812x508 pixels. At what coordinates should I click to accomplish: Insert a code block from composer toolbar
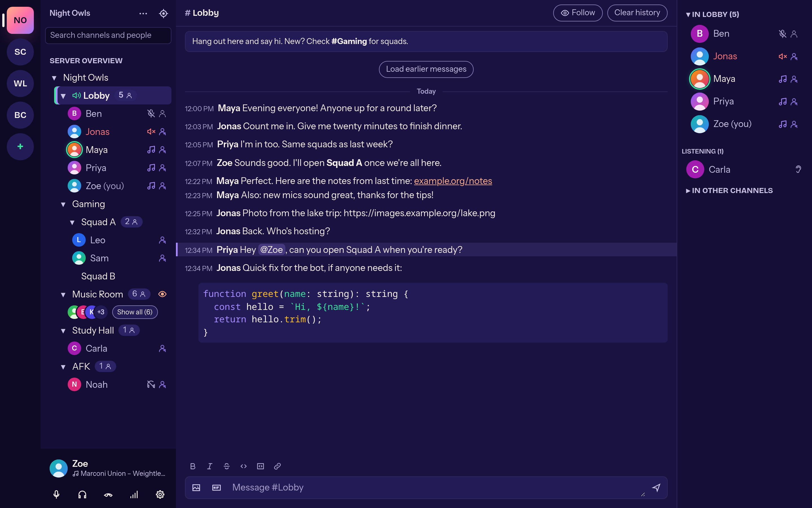click(261, 466)
